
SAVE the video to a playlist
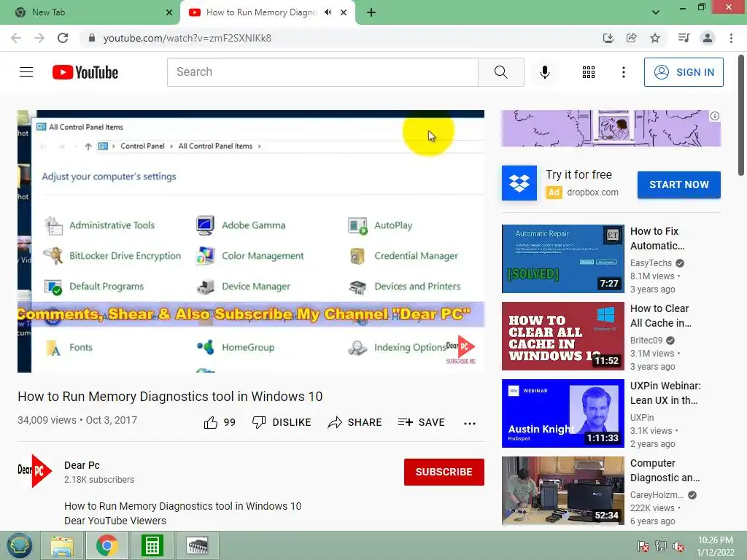click(x=421, y=422)
